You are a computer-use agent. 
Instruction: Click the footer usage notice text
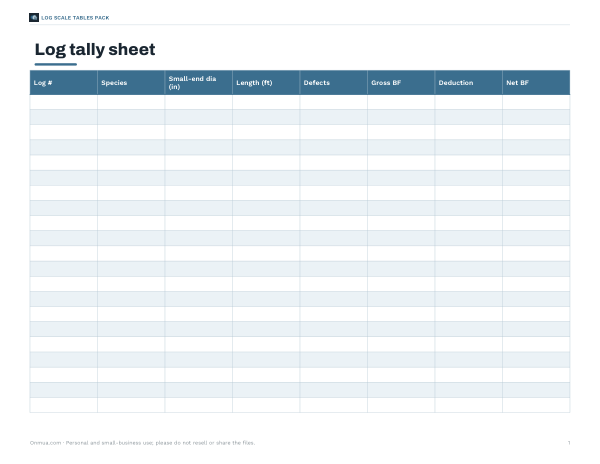pos(142,443)
